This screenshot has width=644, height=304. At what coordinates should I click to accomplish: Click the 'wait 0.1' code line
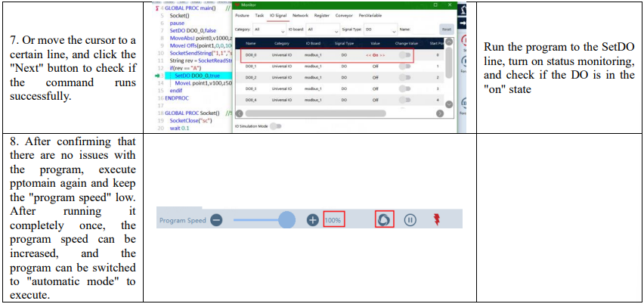[x=180, y=128]
